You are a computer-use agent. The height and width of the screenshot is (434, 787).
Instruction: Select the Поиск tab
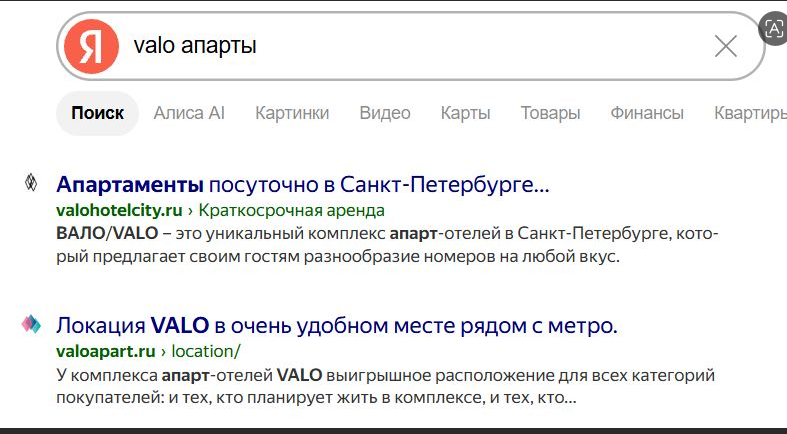pyautogui.click(x=97, y=113)
